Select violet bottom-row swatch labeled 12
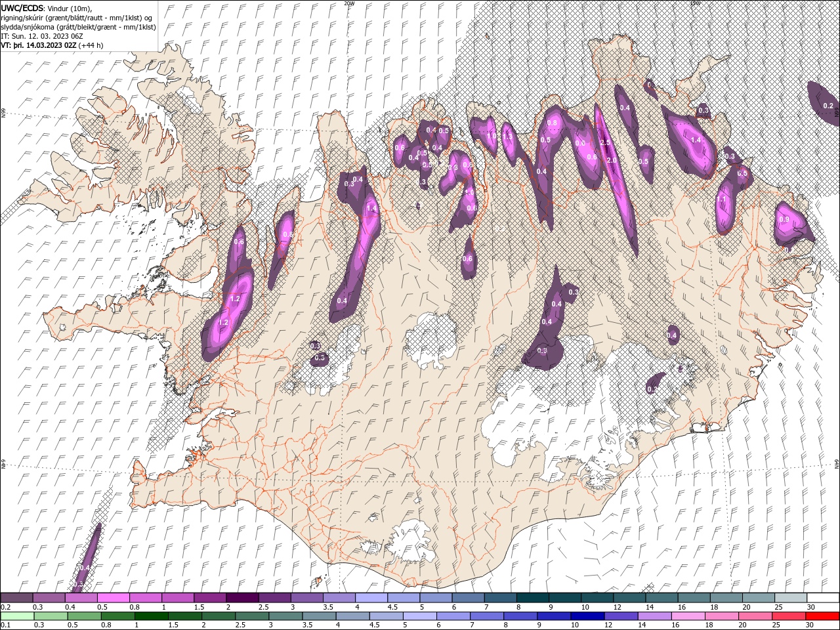 (620, 616)
